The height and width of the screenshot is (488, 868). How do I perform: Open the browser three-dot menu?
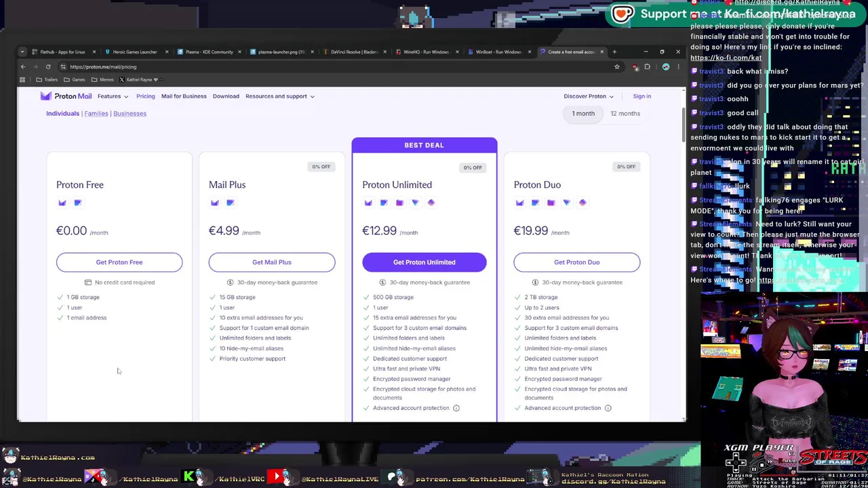[x=678, y=66]
